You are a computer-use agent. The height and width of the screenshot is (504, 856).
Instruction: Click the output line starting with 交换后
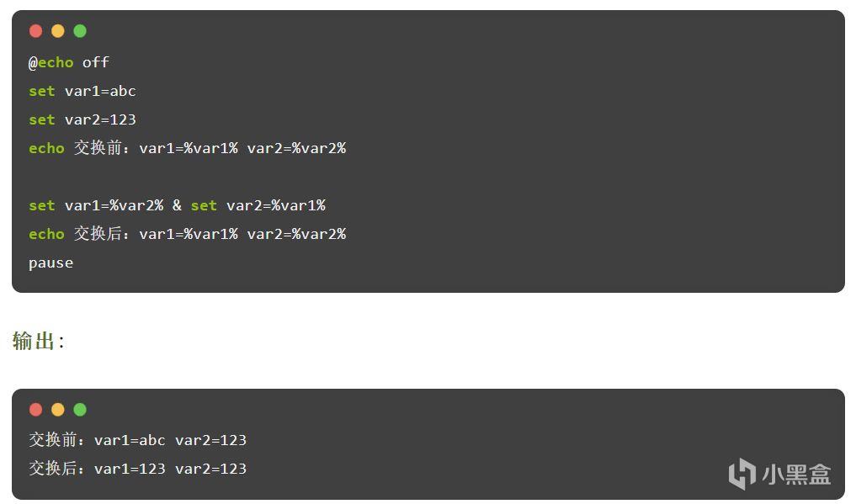[x=138, y=469]
